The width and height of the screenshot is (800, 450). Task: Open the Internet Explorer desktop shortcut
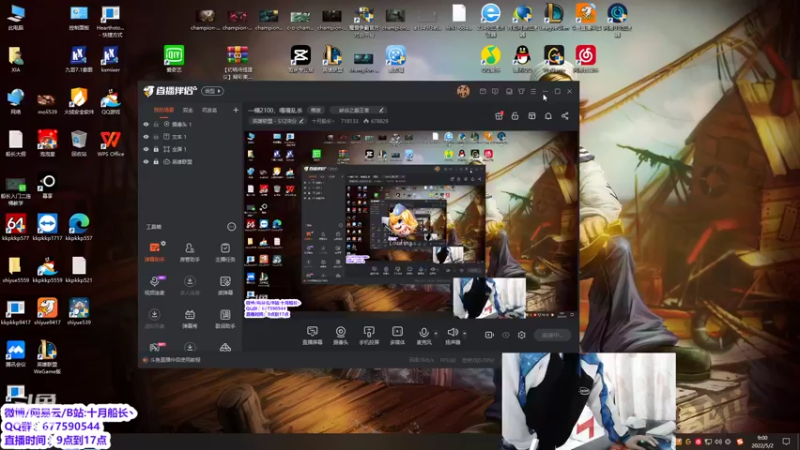pyautogui.click(x=490, y=19)
